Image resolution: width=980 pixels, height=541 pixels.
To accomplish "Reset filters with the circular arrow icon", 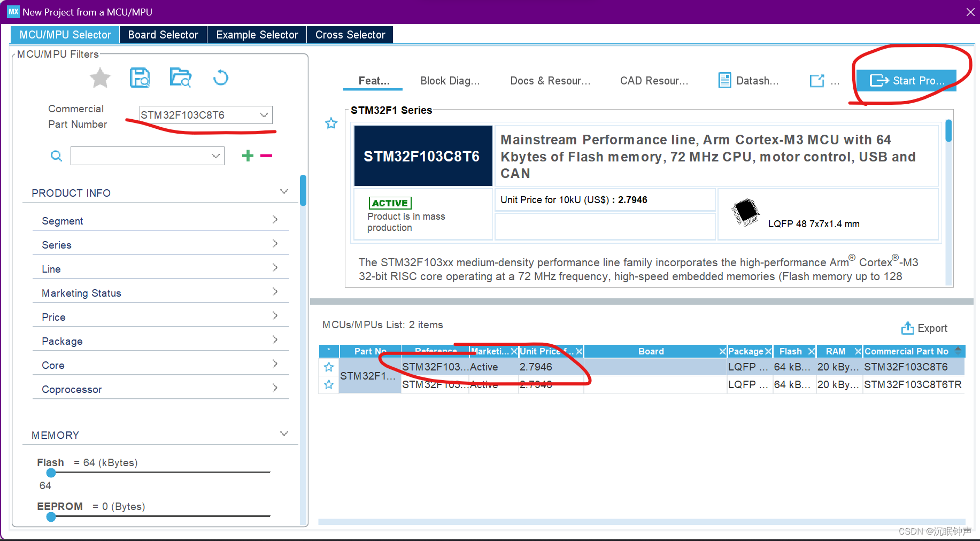I will point(220,78).
